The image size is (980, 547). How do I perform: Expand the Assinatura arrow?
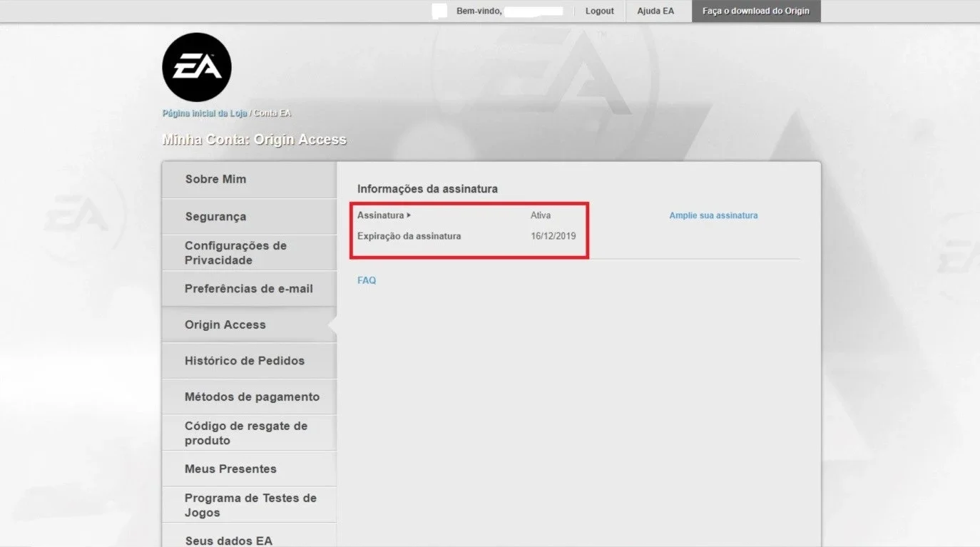[x=409, y=215]
